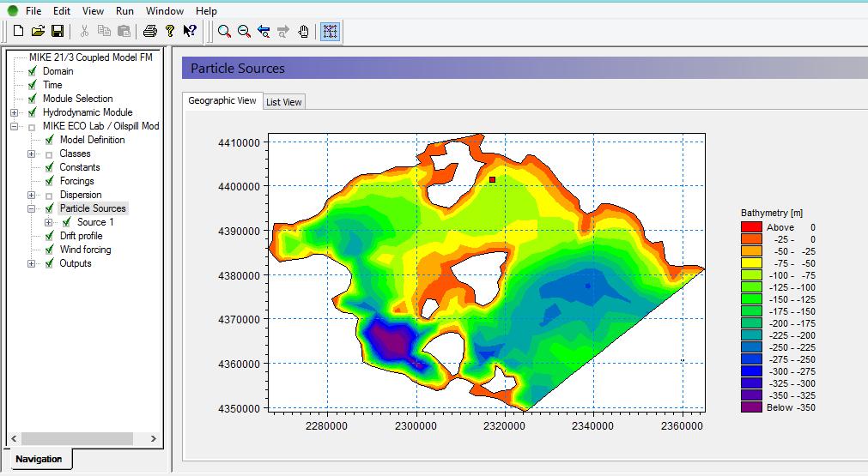Viewport: 868px width, 476px height.
Task: Open the Run menu
Action: click(124, 11)
